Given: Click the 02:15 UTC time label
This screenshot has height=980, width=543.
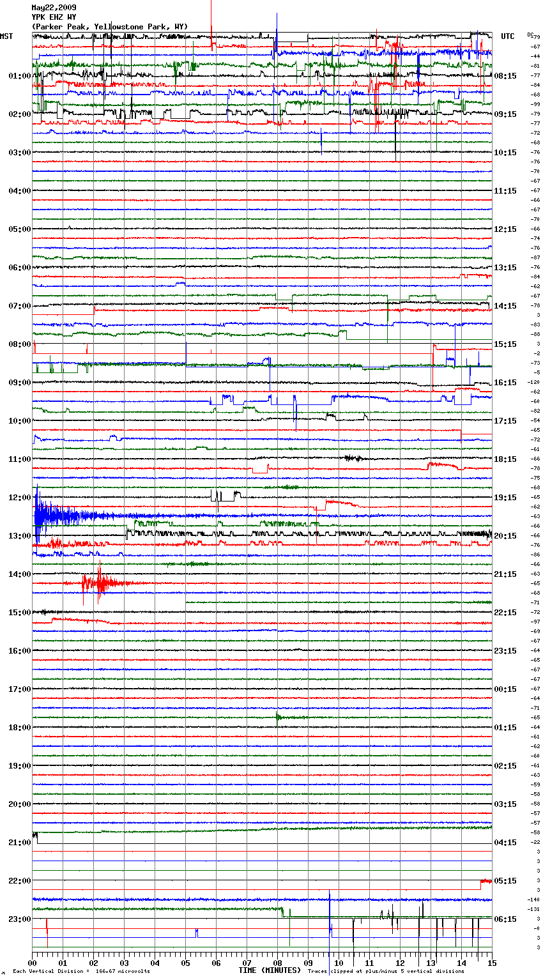Looking at the screenshot, I should (x=505, y=766).
